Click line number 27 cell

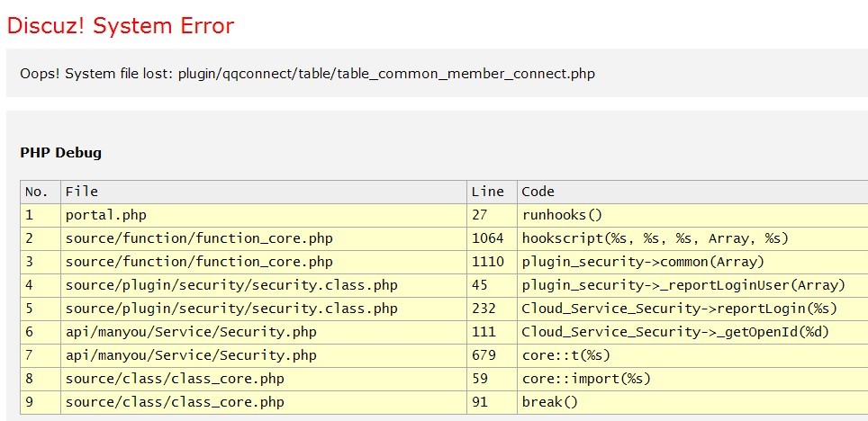pyautogui.click(x=492, y=215)
